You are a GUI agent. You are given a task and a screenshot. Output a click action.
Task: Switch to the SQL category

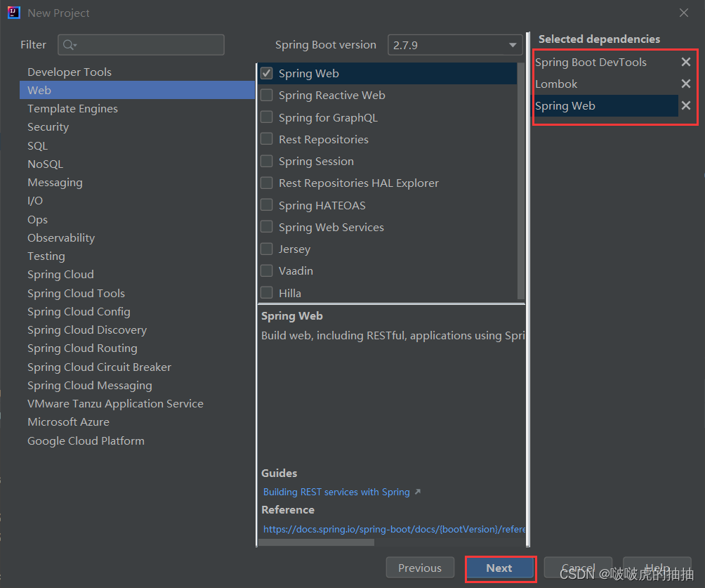39,145
